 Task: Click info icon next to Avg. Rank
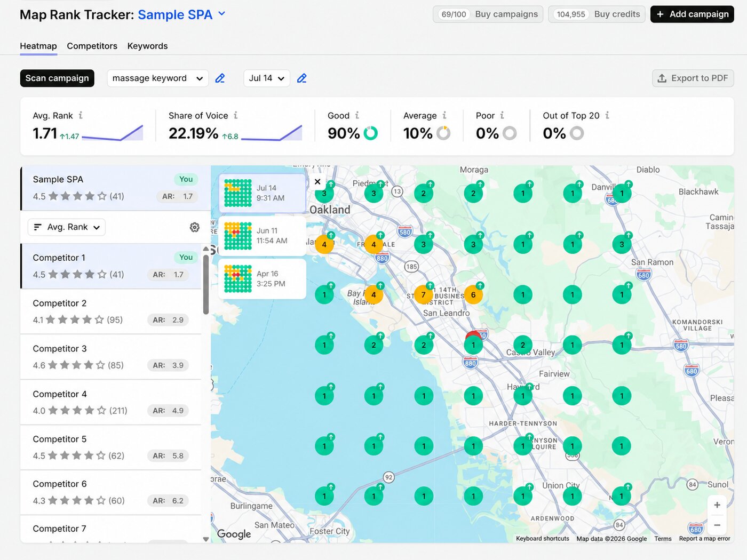coord(81,115)
